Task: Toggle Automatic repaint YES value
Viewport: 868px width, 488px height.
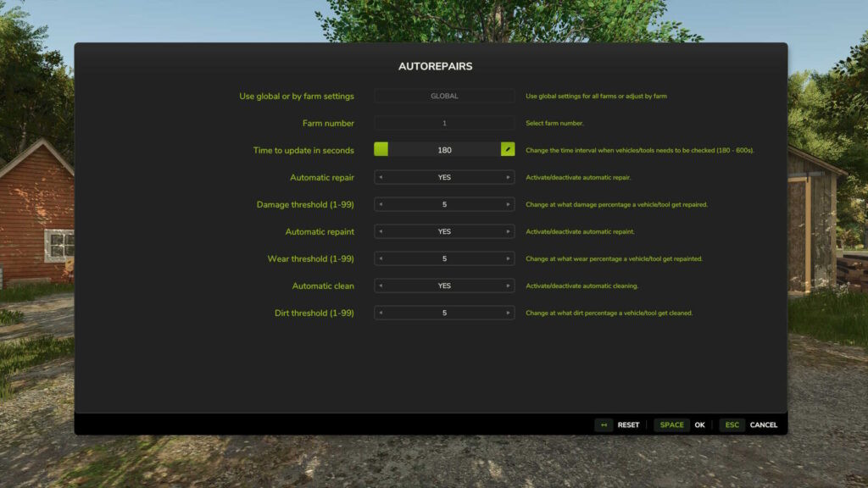Action: pos(444,231)
